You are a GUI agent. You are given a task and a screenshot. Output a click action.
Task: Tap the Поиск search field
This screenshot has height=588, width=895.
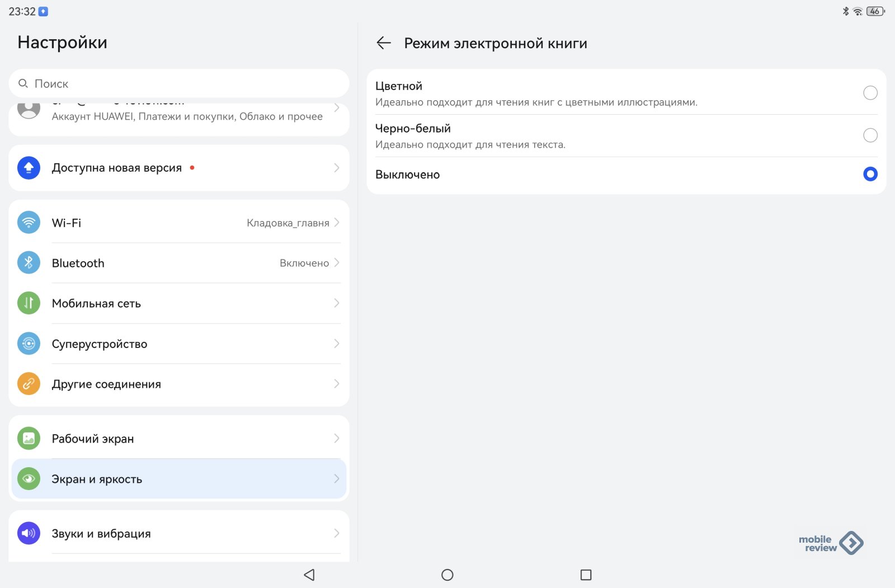click(179, 84)
